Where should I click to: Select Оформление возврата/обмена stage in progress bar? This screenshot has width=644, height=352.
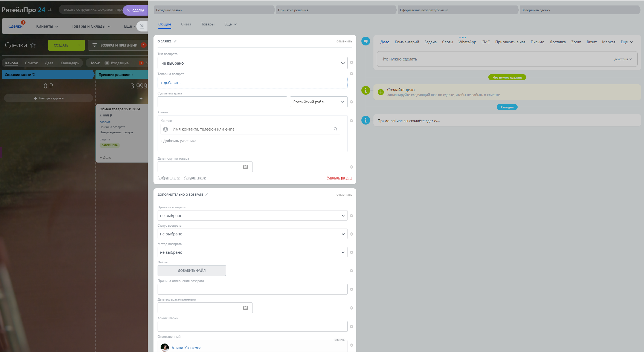click(457, 10)
